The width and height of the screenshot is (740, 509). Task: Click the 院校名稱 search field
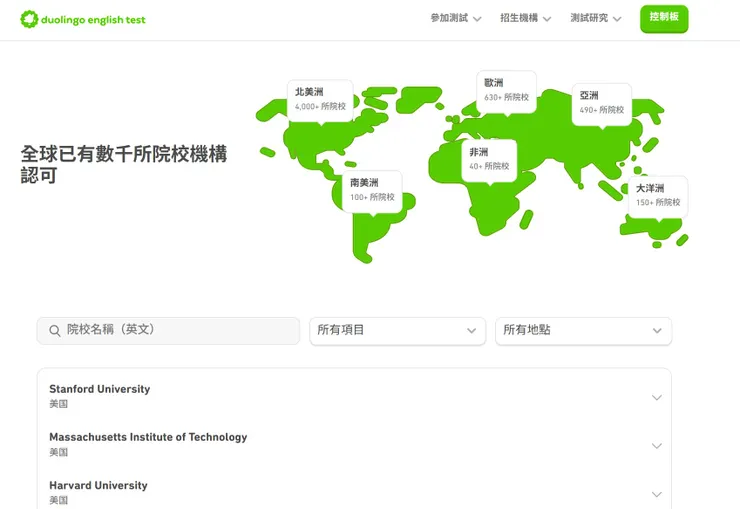(168, 330)
